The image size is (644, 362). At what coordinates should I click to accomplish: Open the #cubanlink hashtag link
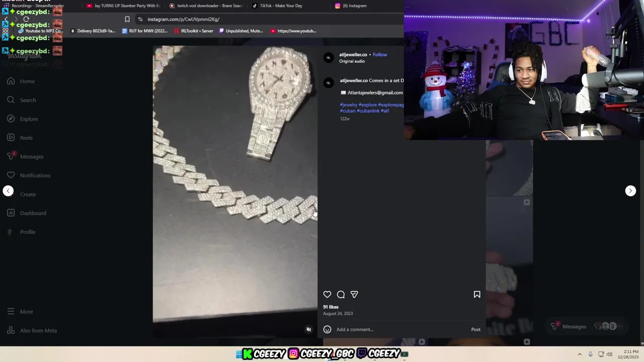click(x=368, y=111)
